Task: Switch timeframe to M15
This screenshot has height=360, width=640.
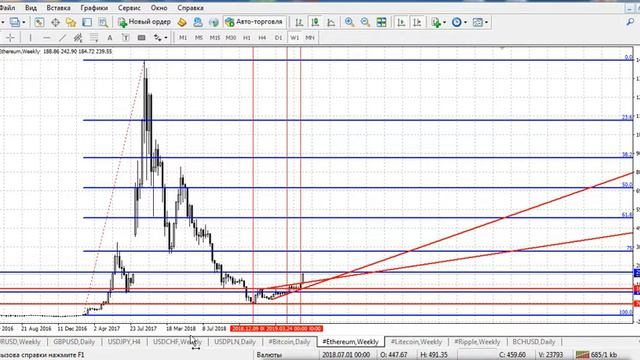Action: pyautogui.click(x=215, y=38)
